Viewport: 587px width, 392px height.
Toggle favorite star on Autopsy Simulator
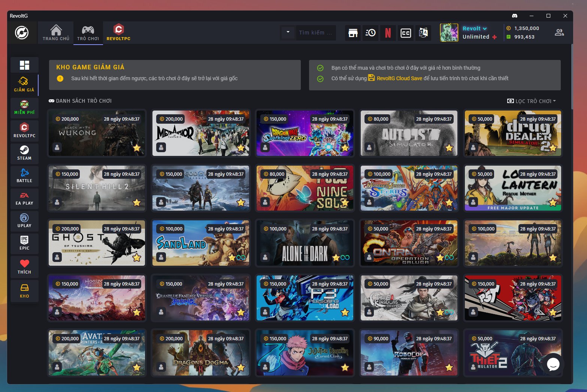449,148
